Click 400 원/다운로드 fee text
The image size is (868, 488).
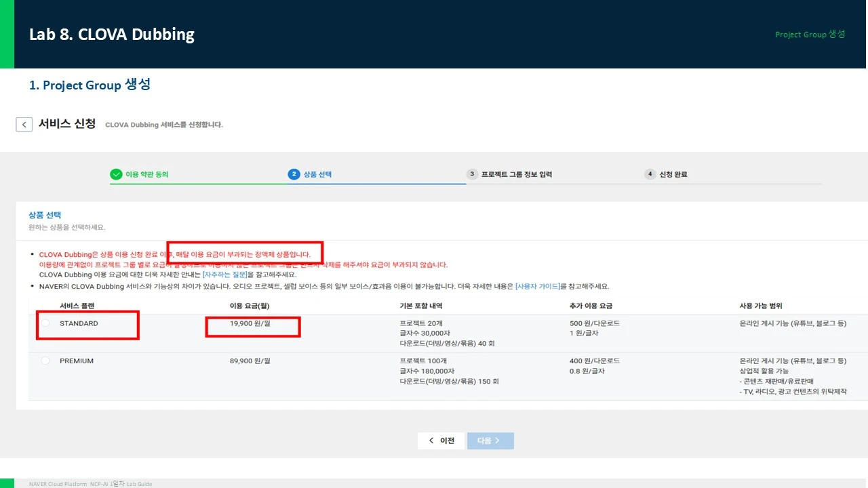click(x=595, y=361)
